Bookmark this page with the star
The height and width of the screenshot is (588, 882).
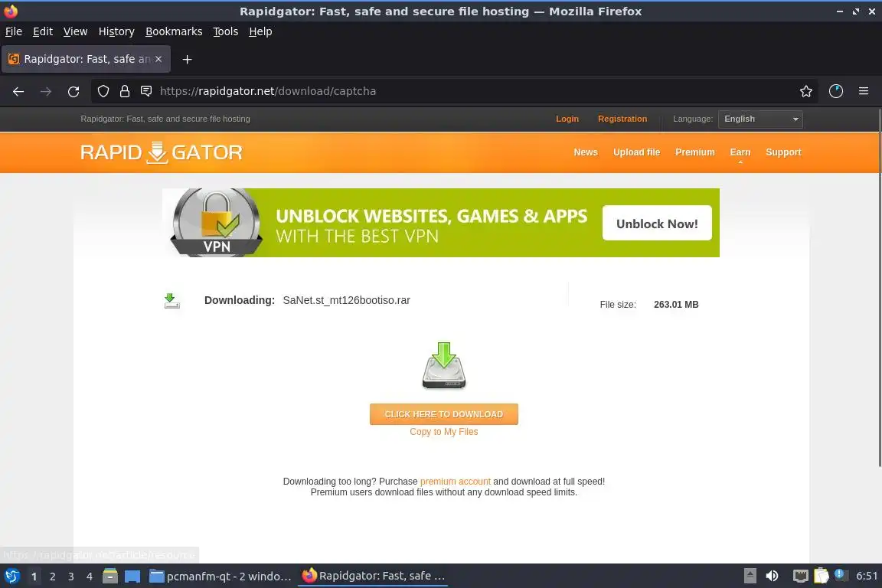coord(805,91)
